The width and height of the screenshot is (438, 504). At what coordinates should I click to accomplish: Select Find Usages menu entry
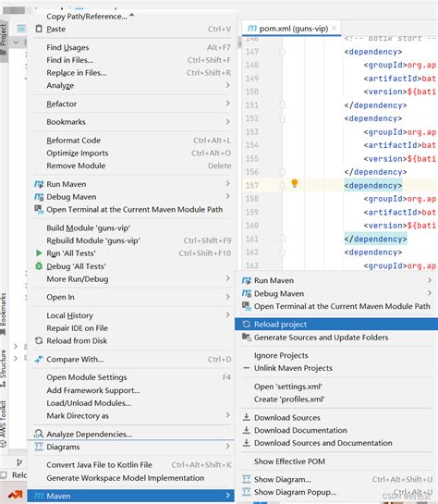(132, 47)
